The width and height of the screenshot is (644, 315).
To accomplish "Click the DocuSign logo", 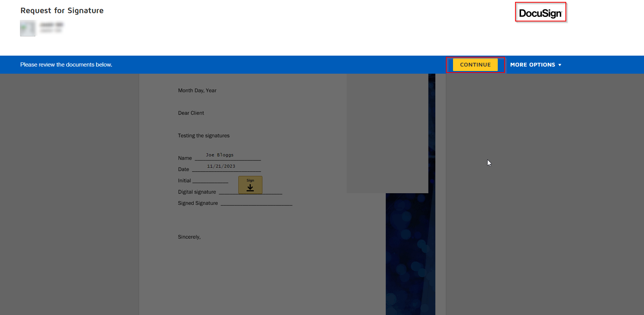I will click(x=540, y=13).
